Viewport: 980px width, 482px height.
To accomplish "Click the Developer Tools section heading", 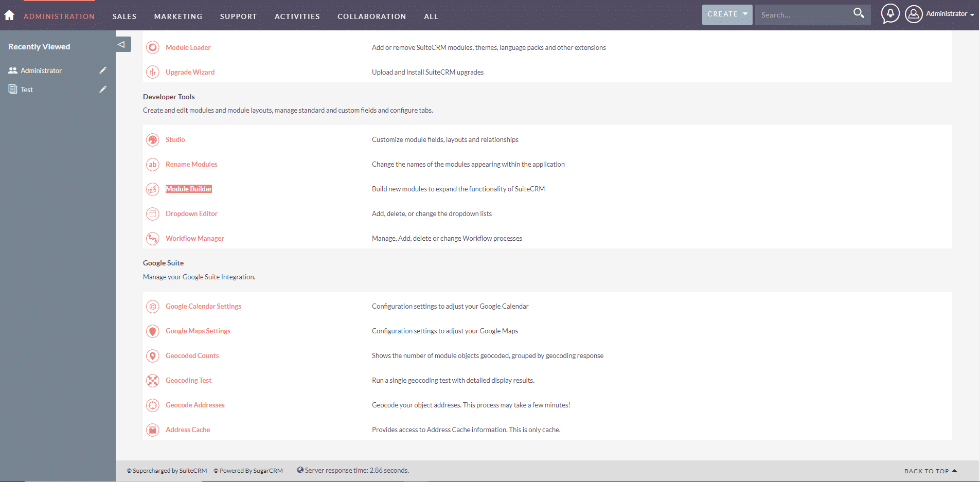I will click(169, 97).
